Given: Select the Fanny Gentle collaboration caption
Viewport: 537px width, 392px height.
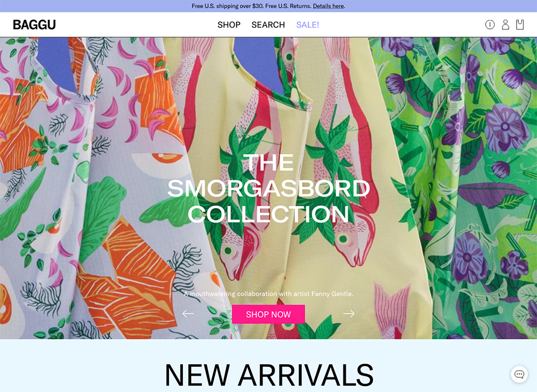Looking at the screenshot, I should pos(268,294).
